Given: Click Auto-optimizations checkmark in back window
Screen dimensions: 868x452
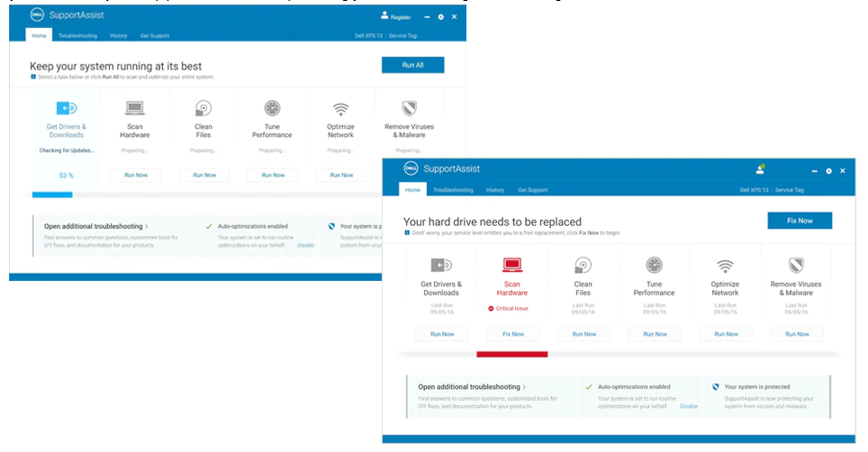Looking at the screenshot, I should (209, 226).
